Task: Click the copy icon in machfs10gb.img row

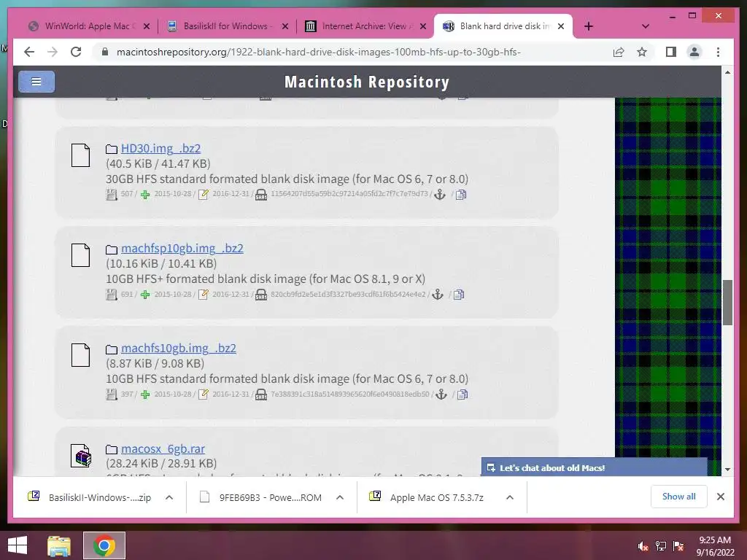Action: click(462, 394)
